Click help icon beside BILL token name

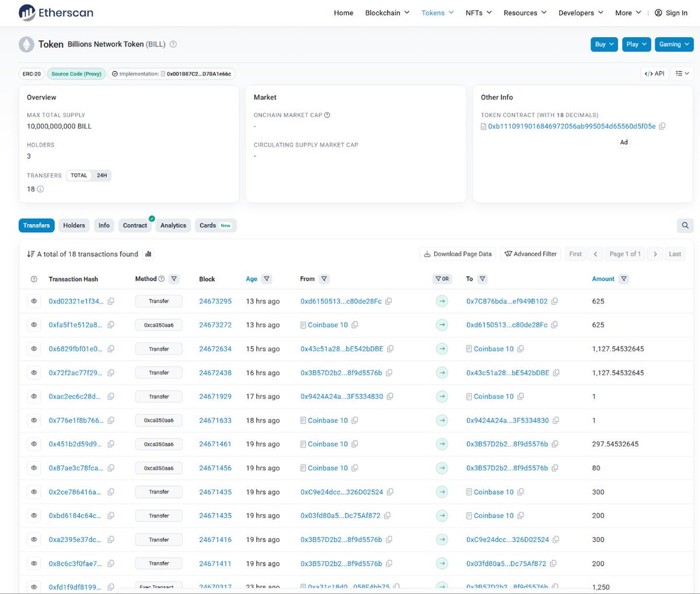[173, 44]
